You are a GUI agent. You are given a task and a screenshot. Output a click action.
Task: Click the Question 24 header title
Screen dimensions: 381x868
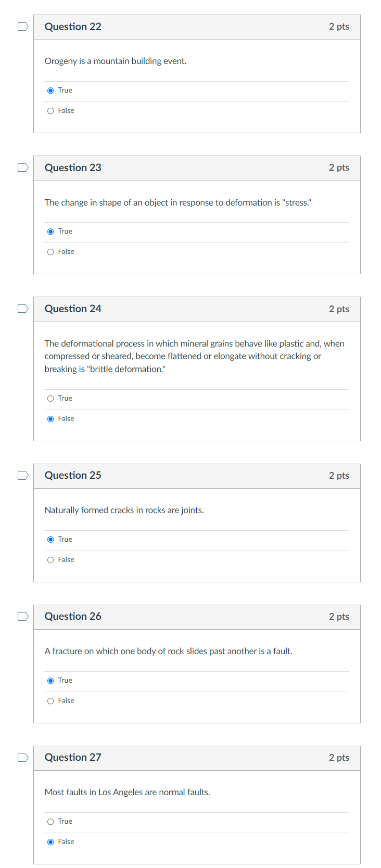[x=73, y=309]
